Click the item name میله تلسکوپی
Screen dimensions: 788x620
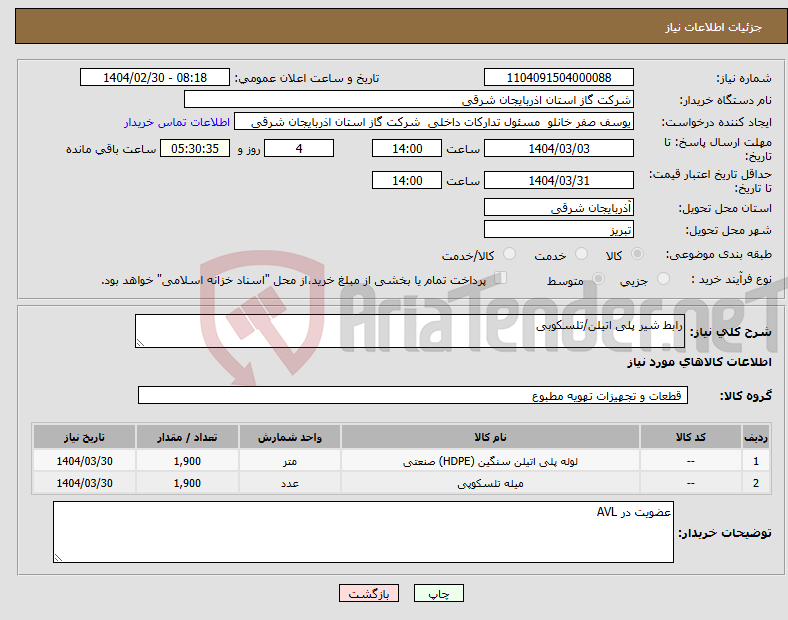490,483
